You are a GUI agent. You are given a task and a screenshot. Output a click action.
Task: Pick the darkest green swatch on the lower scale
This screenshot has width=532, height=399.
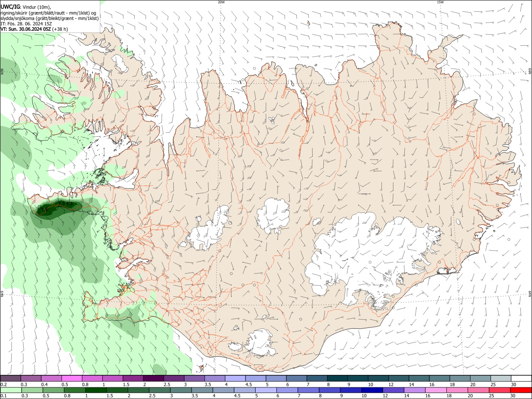click(x=96, y=390)
